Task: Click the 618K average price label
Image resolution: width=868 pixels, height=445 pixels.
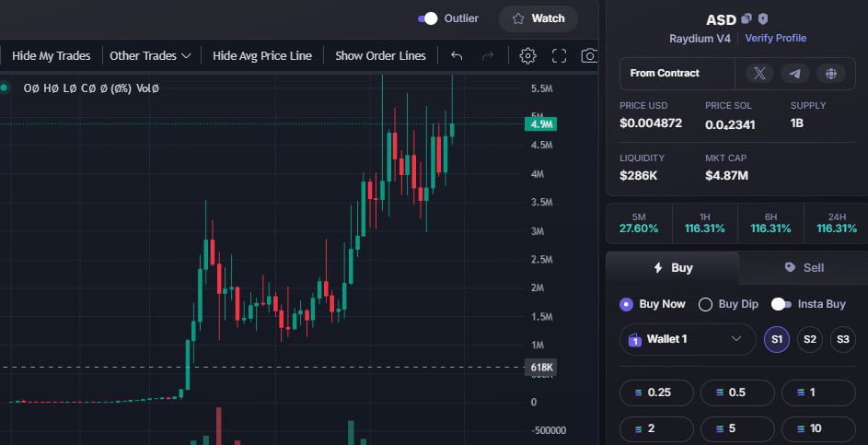Action: (541, 368)
